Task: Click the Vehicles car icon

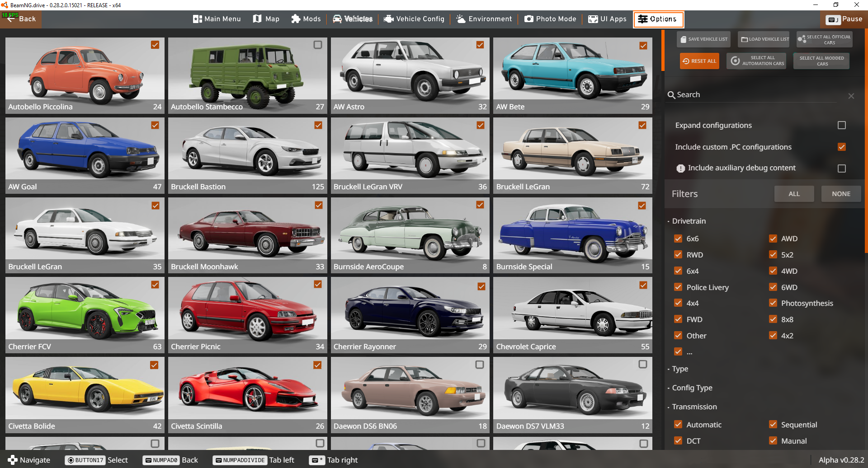Action: point(337,19)
